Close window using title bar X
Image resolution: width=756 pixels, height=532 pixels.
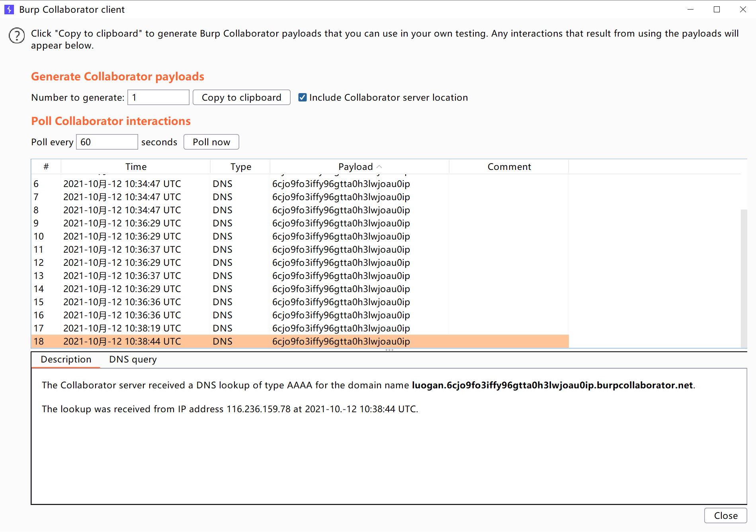[743, 9]
